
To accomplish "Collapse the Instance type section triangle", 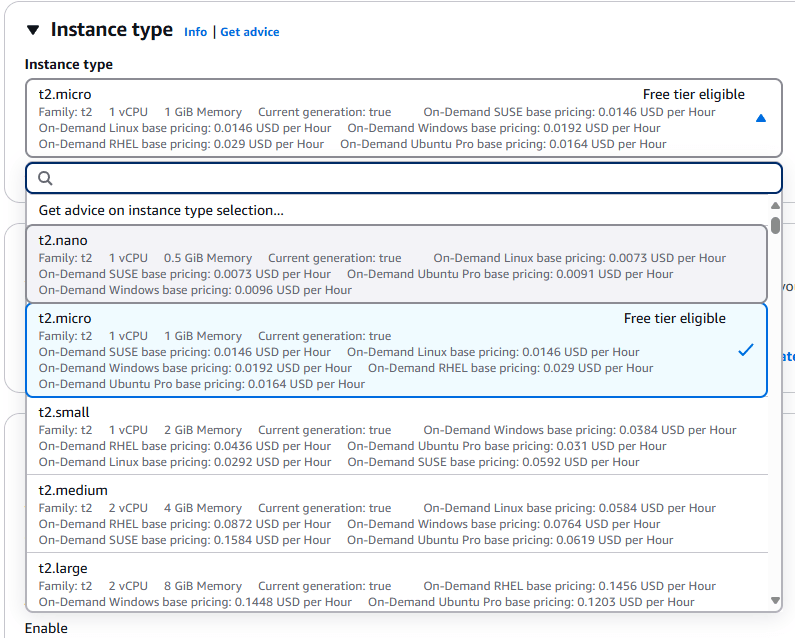I will (x=33, y=30).
